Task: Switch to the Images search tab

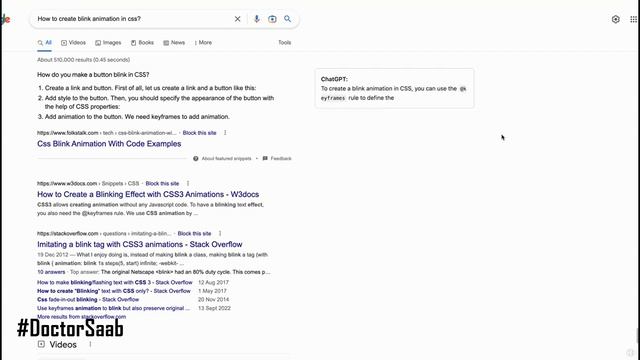Action: pyautogui.click(x=108, y=42)
